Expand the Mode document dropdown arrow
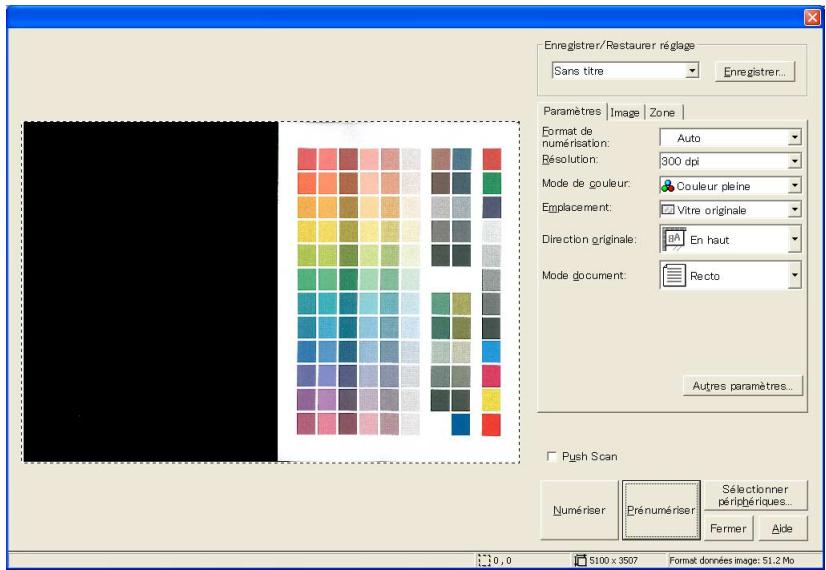Image resolution: width=826 pixels, height=570 pixels. [794, 276]
